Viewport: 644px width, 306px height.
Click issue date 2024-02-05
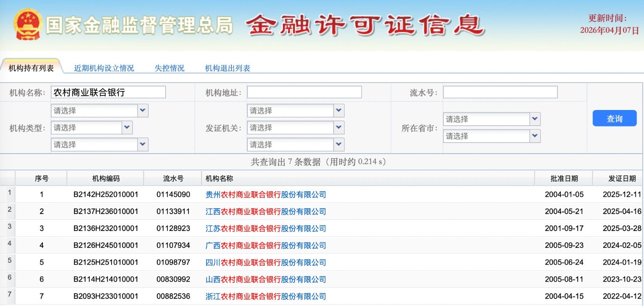click(622, 245)
